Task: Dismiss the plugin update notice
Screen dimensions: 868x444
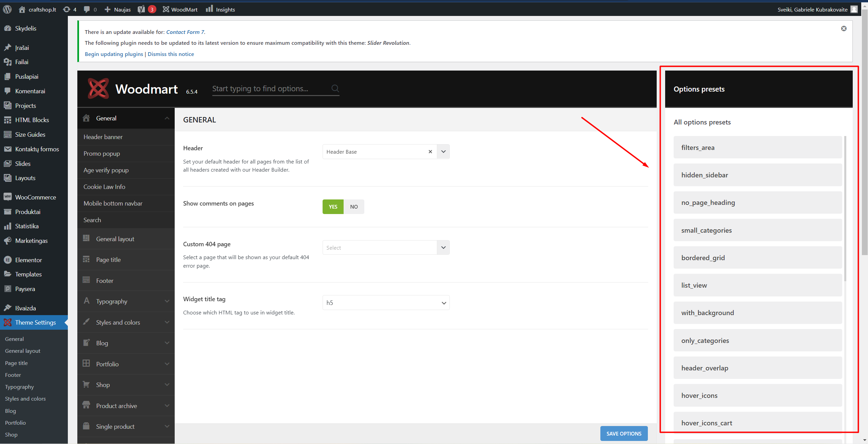Action: [844, 28]
